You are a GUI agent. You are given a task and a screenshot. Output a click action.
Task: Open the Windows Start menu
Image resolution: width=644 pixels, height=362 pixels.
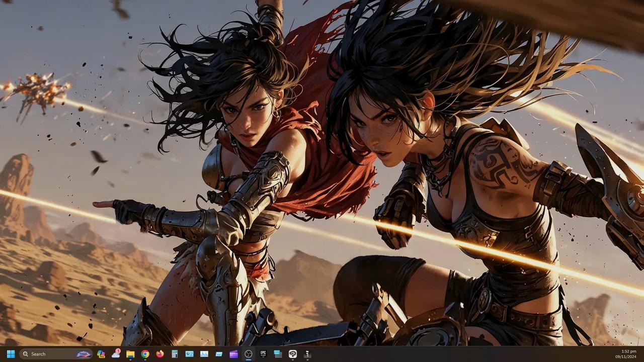tap(11, 354)
